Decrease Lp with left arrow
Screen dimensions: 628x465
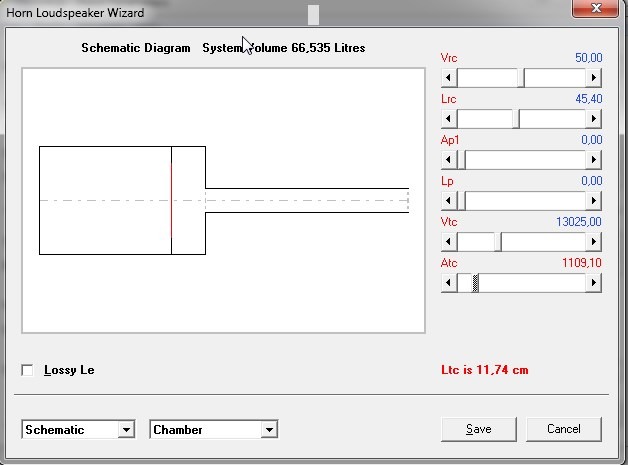click(449, 201)
